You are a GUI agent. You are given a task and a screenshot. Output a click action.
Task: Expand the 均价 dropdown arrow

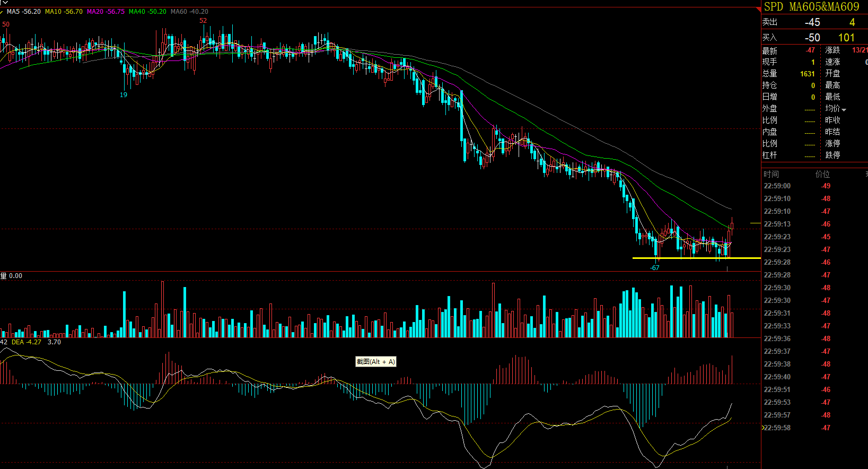coord(844,110)
